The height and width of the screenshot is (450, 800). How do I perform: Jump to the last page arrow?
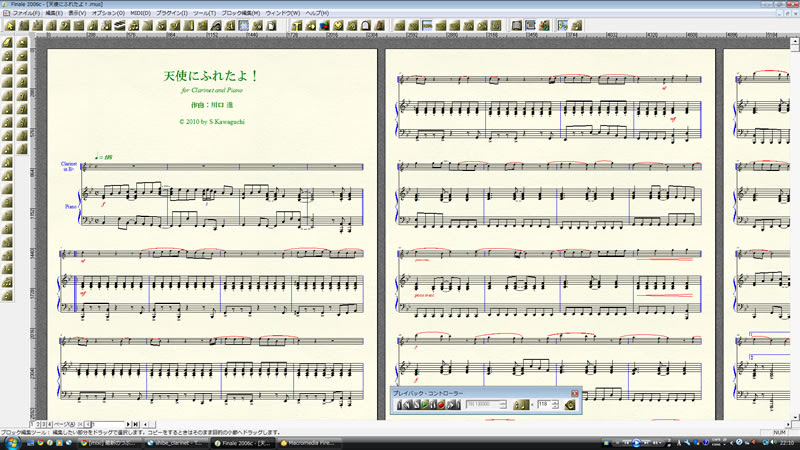tap(135, 424)
